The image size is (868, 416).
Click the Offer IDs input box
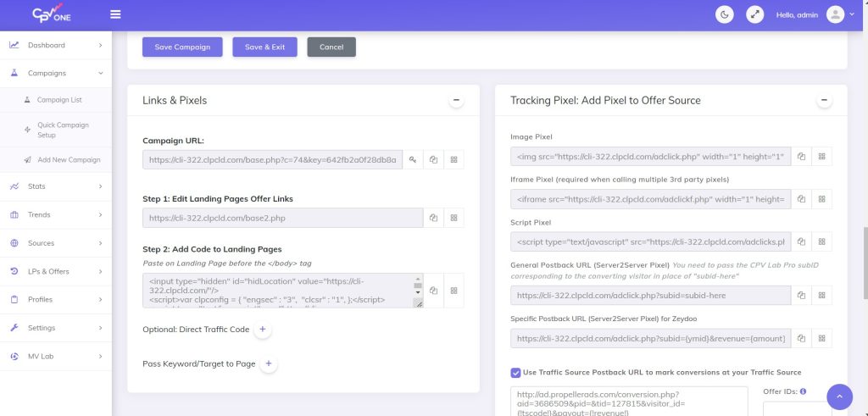coord(797,409)
